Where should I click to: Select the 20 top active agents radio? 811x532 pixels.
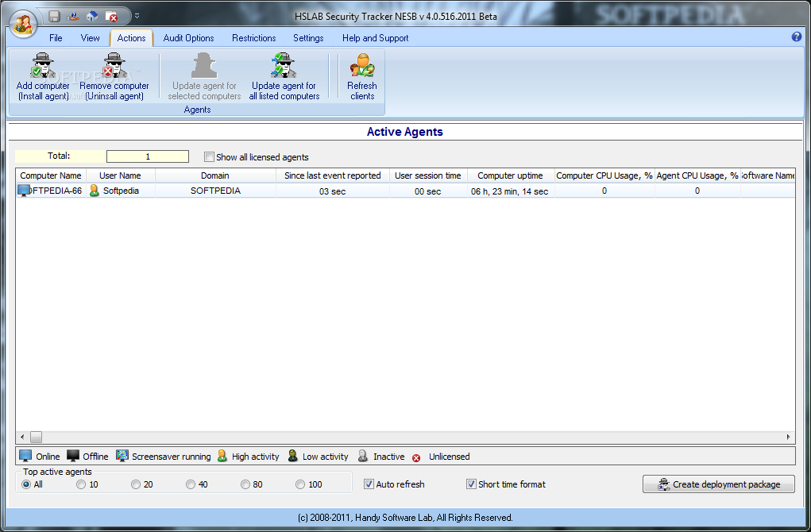coord(136,484)
